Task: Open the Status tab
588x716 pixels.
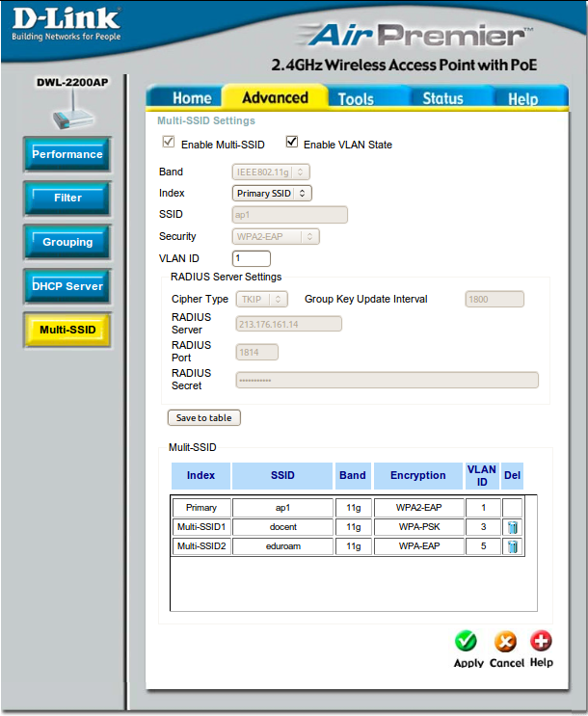Action: click(x=442, y=98)
